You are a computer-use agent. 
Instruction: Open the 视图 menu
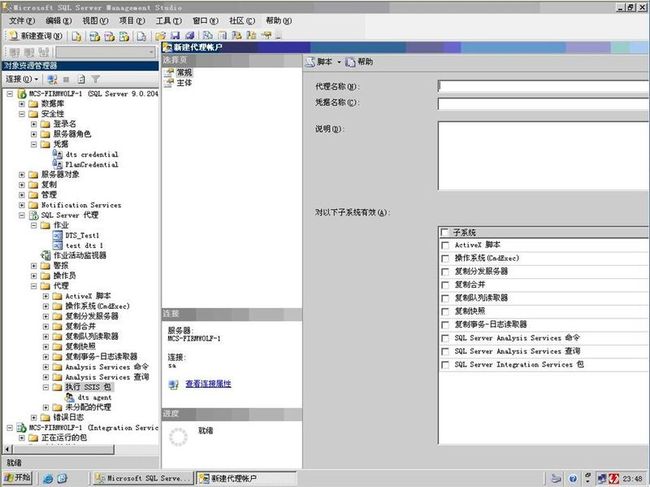coord(95,20)
